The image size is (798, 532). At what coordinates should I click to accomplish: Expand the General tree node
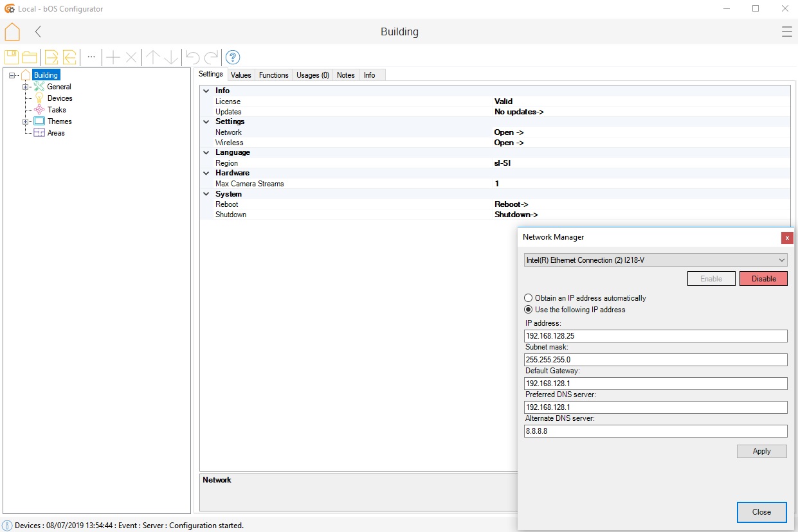coord(26,87)
